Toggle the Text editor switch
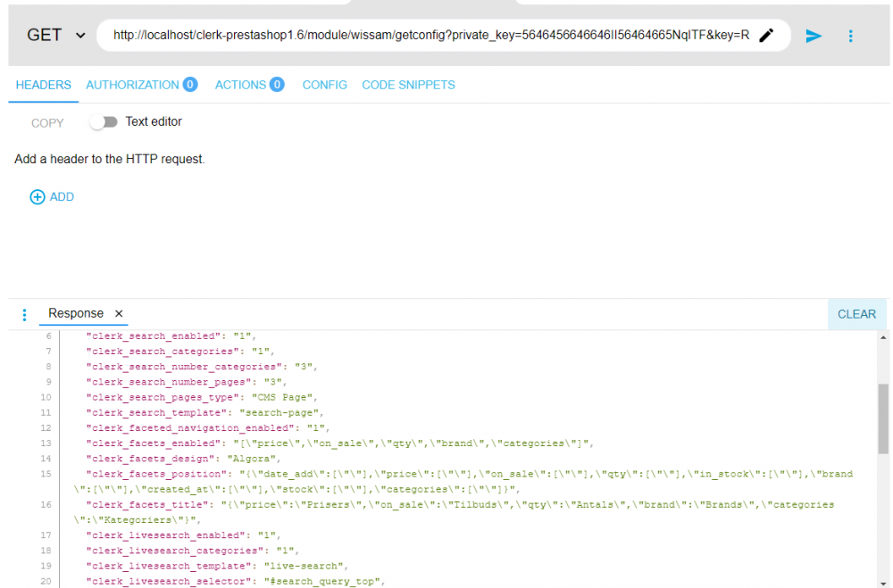 104,120
